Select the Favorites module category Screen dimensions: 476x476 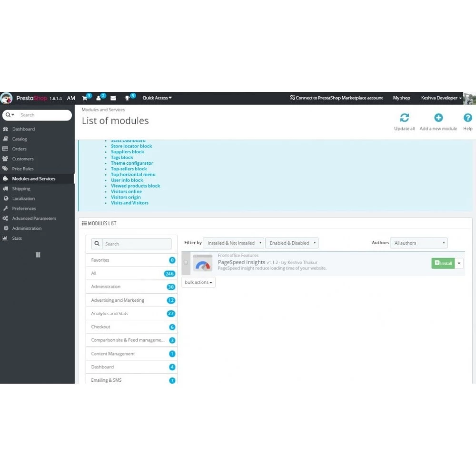coord(131,260)
